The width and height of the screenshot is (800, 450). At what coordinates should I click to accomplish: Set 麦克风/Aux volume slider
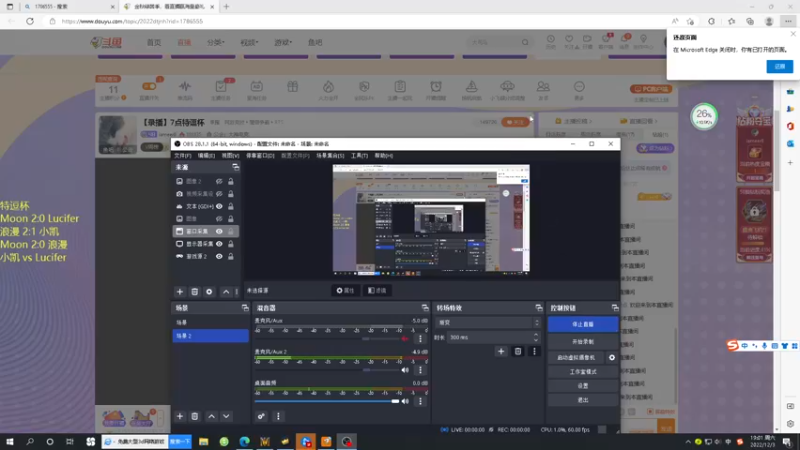327,339
